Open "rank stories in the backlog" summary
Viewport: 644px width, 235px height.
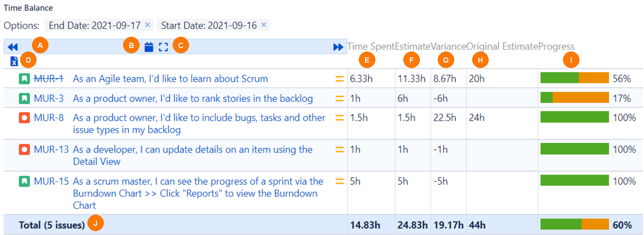tap(192, 98)
